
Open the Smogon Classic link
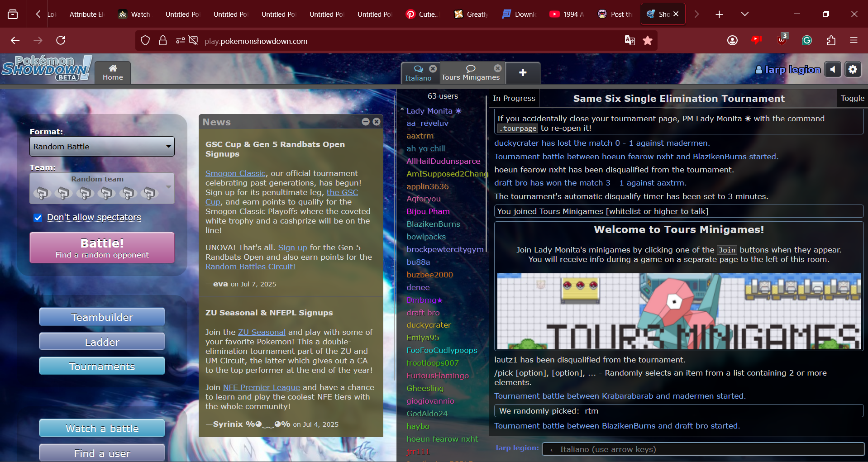tap(235, 173)
